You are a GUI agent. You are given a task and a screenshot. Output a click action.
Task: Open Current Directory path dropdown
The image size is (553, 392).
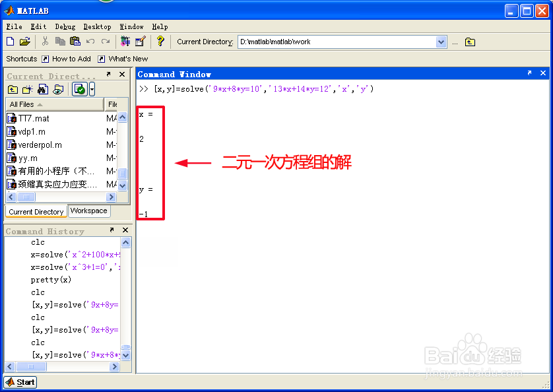click(441, 42)
